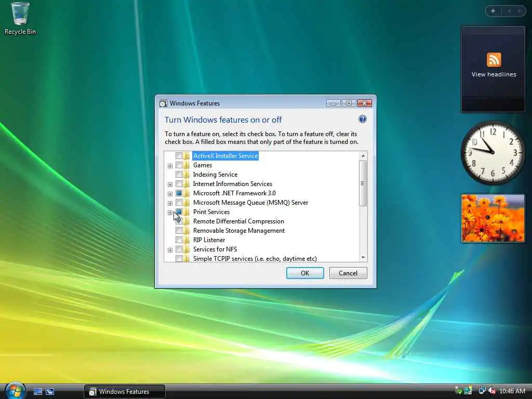532x399 pixels.
Task: Click the RIP Listener folder icon
Action: click(187, 240)
